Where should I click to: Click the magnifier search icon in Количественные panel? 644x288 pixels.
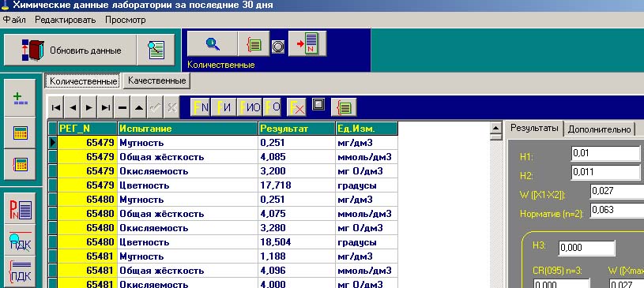tap(213, 44)
